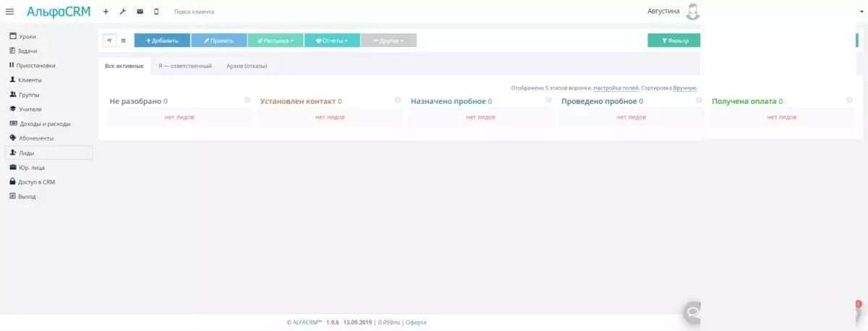Tick checkbox for Установлен контакт column
The height and width of the screenshot is (331, 868).
click(x=398, y=100)
